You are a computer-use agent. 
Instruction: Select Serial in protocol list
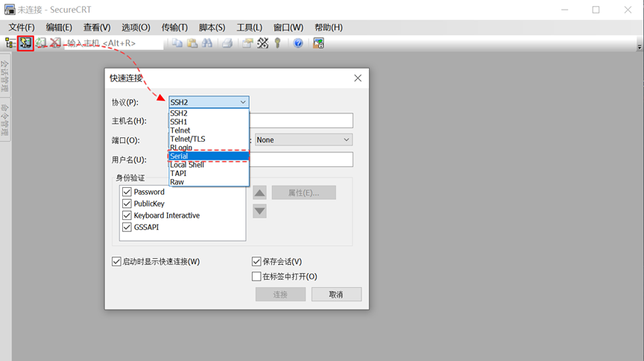click(209, 156)
